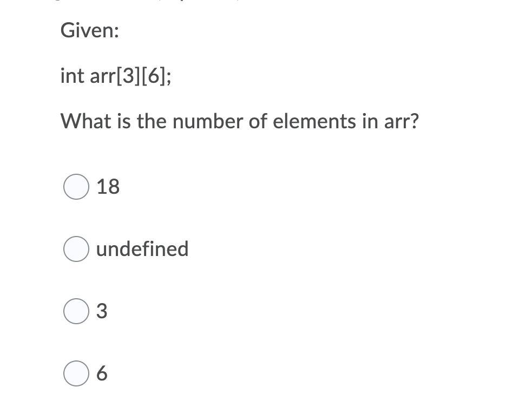Click the "18" answer label
This screenshot has width=512, height=420.
point(108,187)
